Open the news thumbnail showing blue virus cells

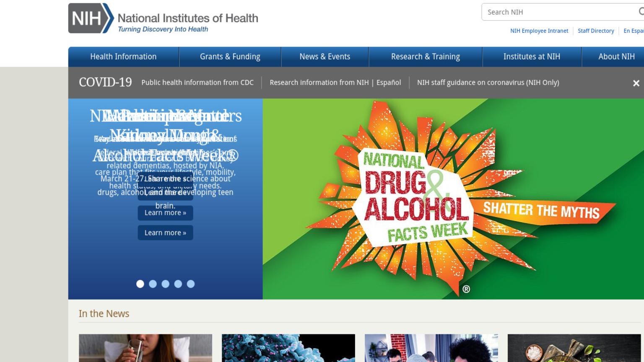coord(288,348)
